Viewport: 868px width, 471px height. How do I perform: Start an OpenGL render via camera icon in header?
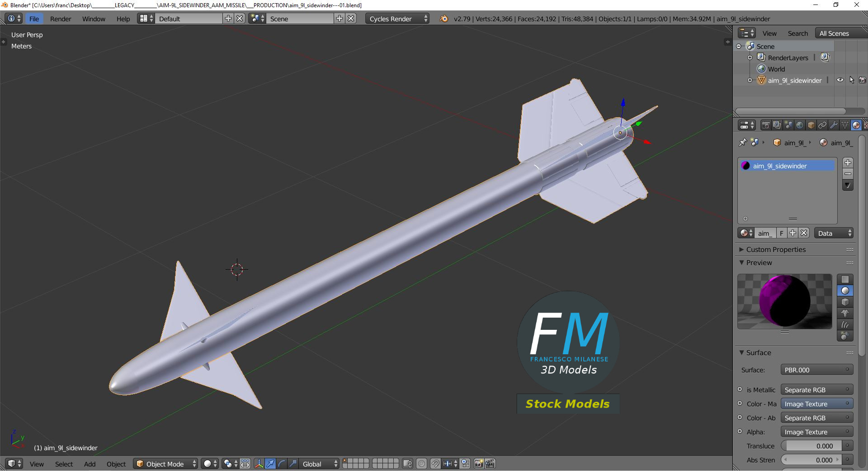tap(478, 464)
